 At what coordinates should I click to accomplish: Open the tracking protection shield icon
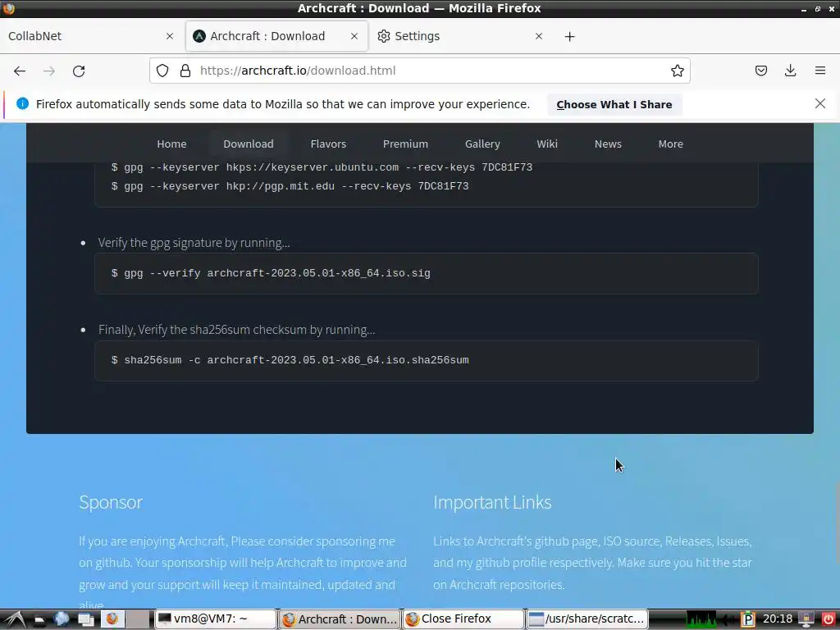[162, 71]
